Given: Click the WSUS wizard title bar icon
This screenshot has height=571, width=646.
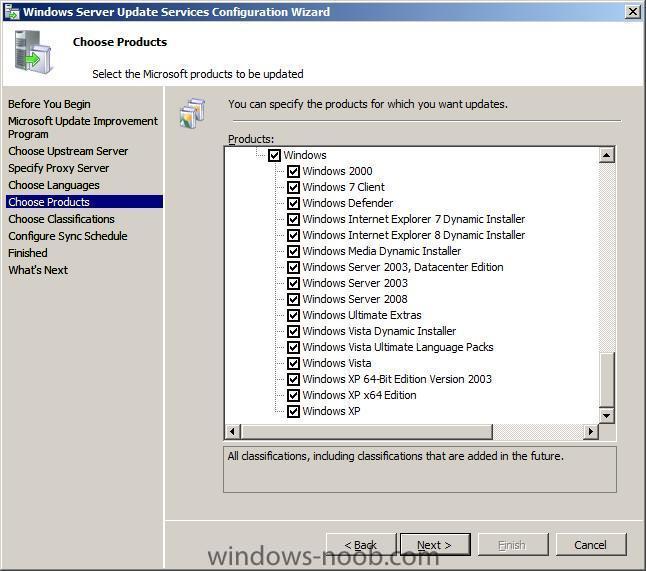Looking at the screenshot, I should [x=12, y=12].
